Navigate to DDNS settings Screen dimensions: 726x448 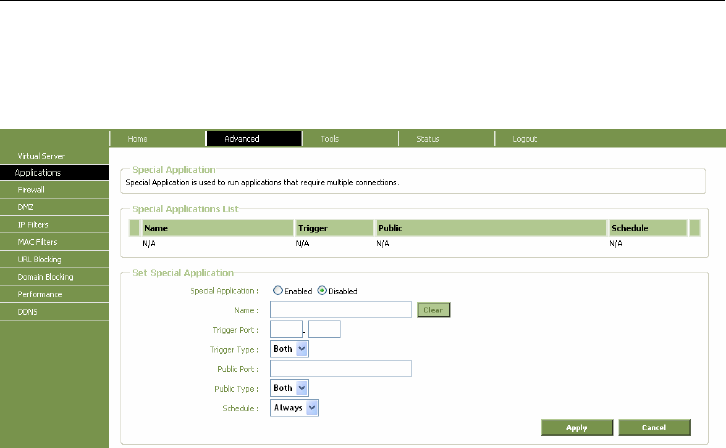27,312
